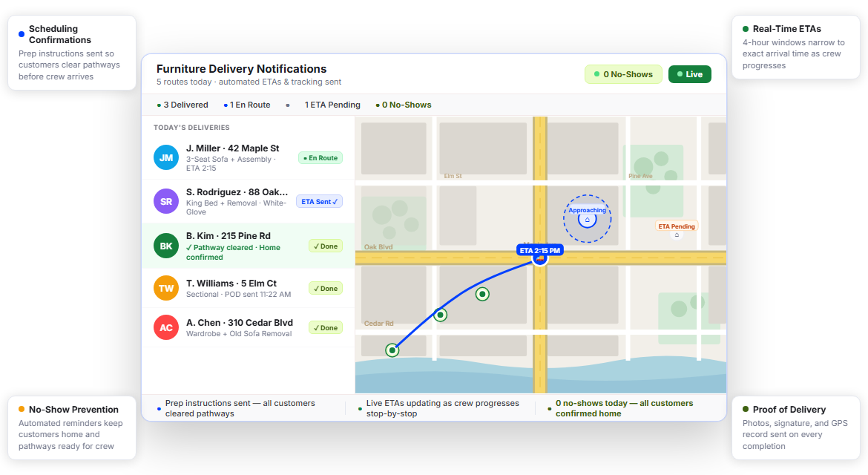Viewport: 868px width, 475px height.
Task: Click the Live status button
Action: (x=690, y=74)
